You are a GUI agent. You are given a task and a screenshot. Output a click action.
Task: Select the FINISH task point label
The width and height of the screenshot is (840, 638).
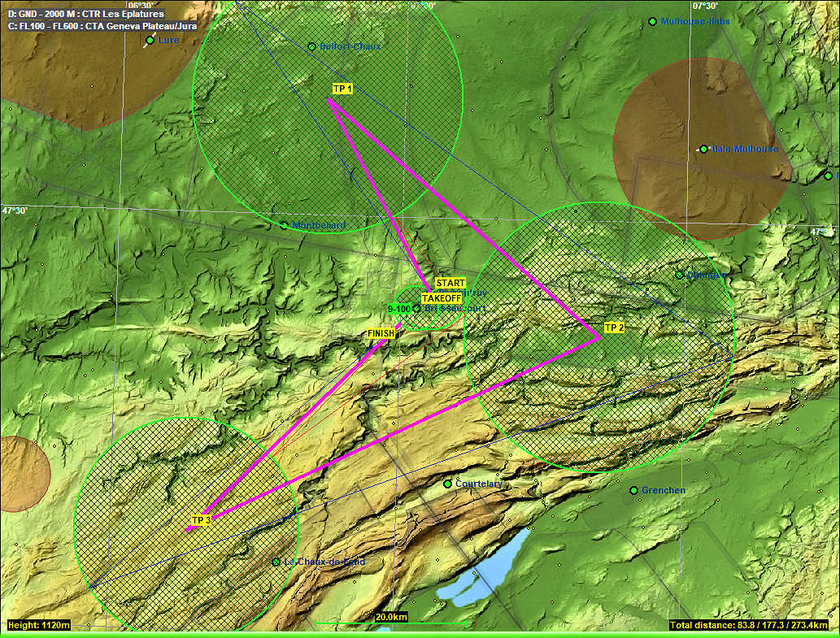[x=381, y=333]
